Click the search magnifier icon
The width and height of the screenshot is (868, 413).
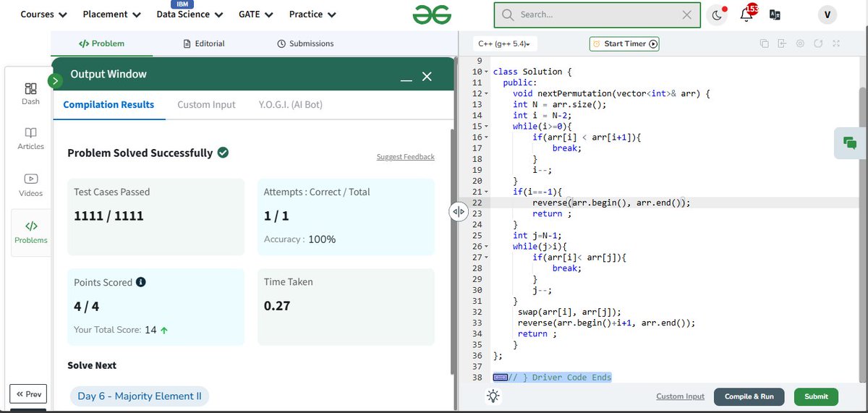[x=508, y=14]
